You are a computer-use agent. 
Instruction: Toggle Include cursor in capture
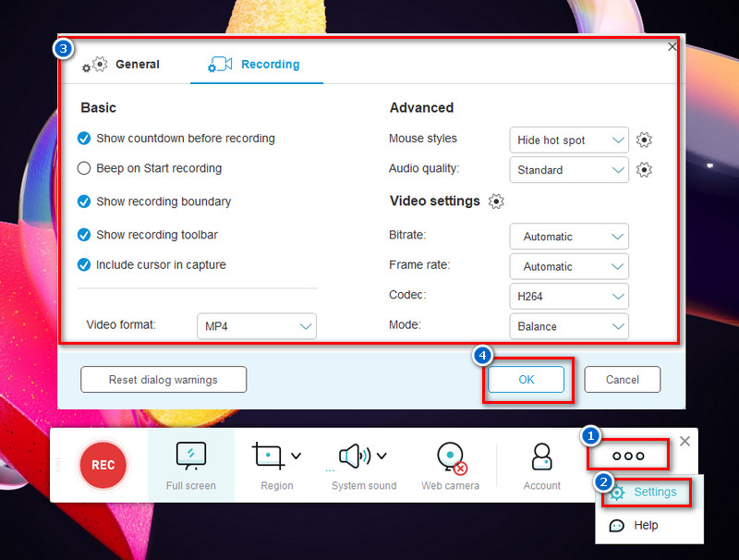[84, 265]
